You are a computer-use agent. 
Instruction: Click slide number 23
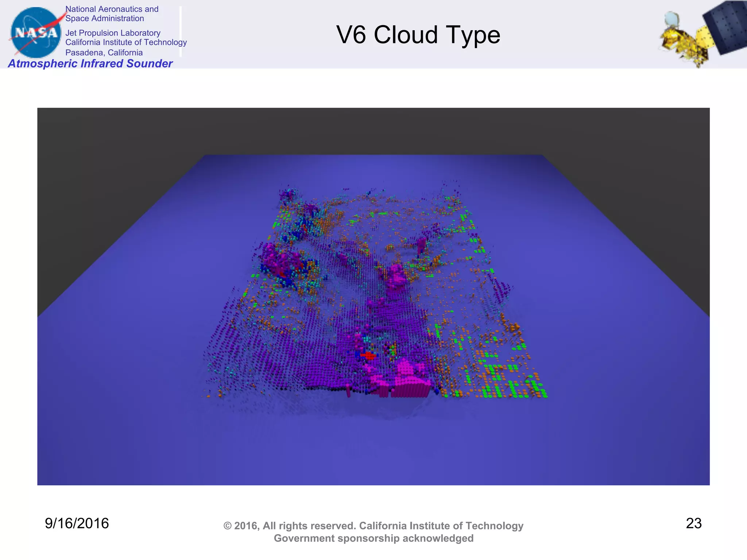tap(693, 523)
